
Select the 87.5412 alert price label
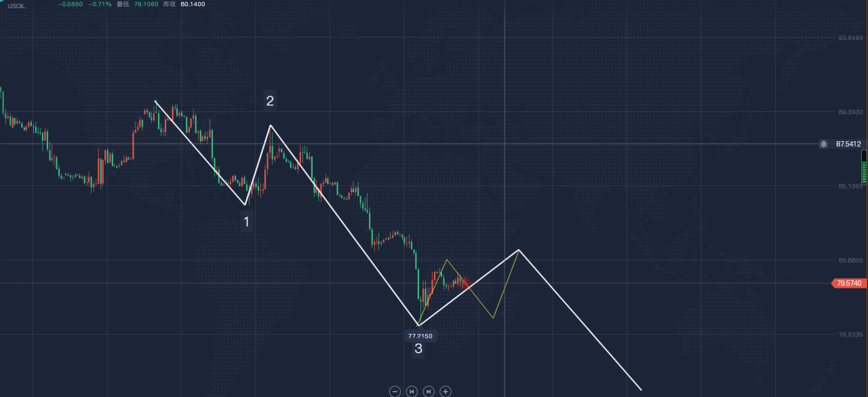pyautogui.click(x=848, y=144)
